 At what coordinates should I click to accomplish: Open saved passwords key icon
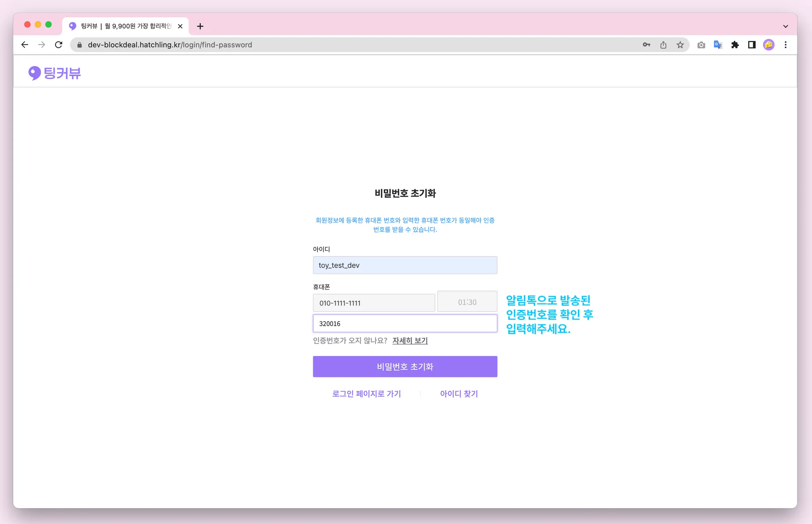[x=646, y=45]
